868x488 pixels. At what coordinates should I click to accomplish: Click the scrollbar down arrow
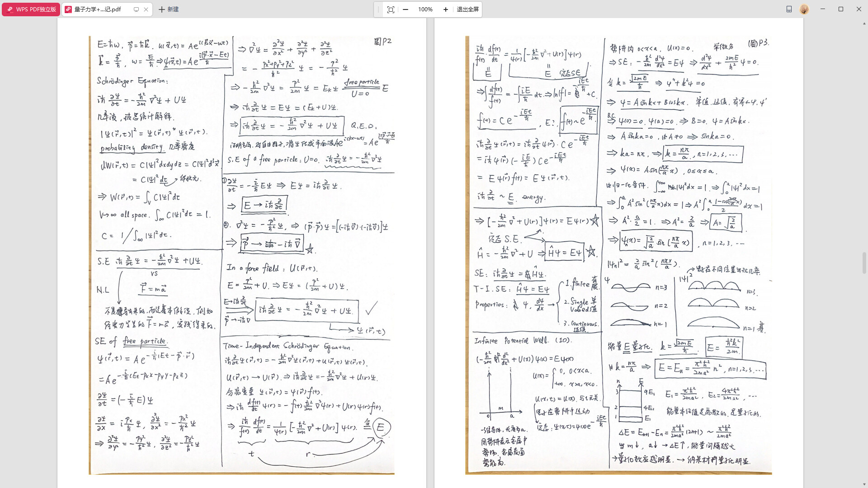[x=865, y=484]
